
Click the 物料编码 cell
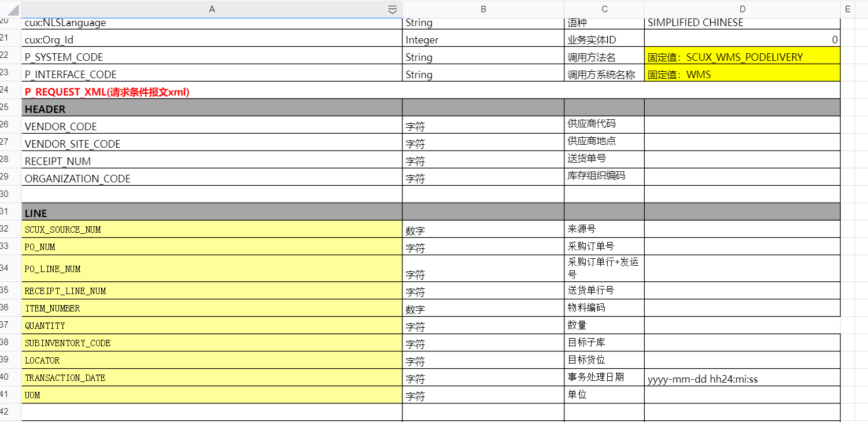point(604,308)
